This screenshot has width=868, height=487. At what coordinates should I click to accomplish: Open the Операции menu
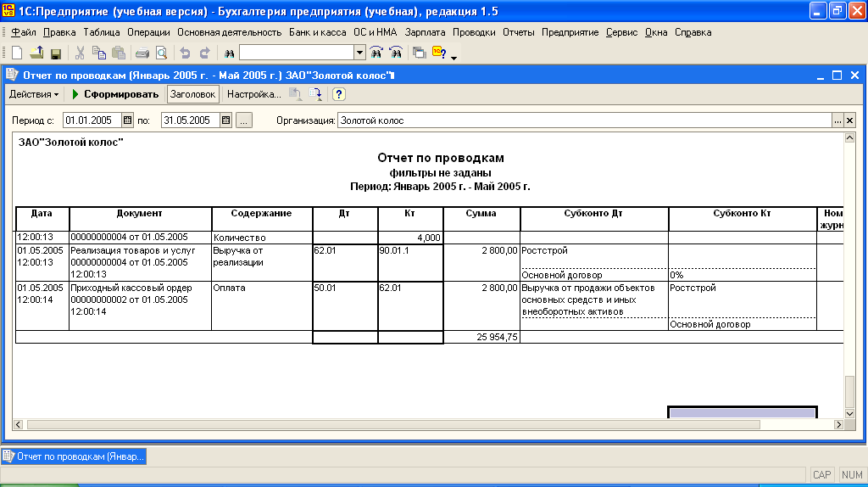[148, 32]
